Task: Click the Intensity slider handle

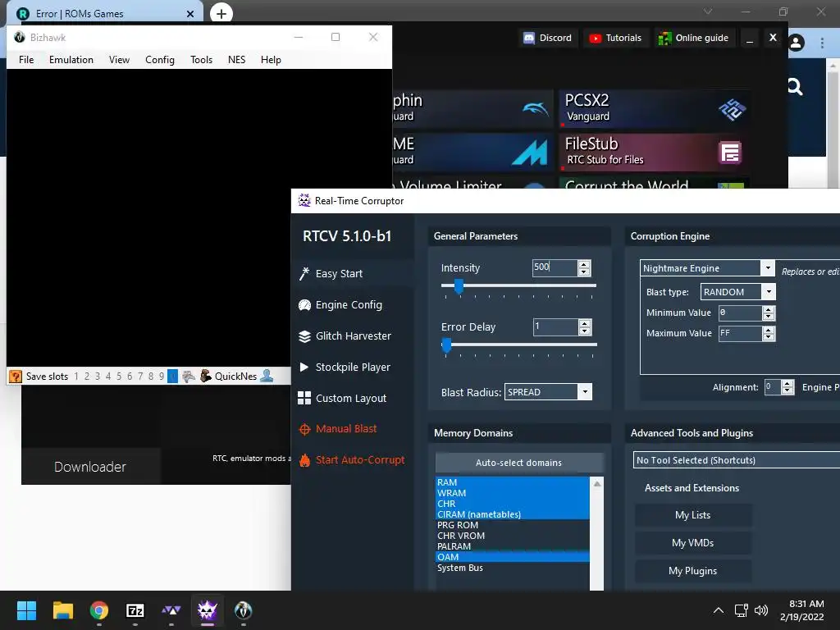Action: 459,286
